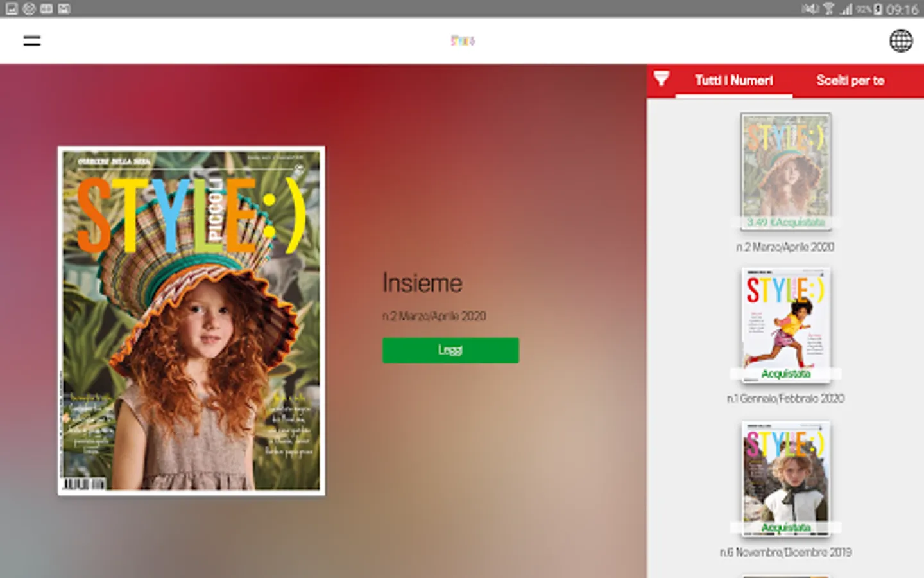The image size is (924, 578).
Task: Tap n.2 Marzo/Aprile 2020 text under Insieme
Action: coord(434,316)
